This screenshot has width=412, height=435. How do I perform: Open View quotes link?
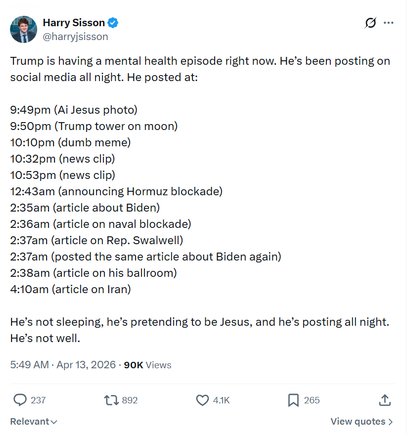[362, 421]
